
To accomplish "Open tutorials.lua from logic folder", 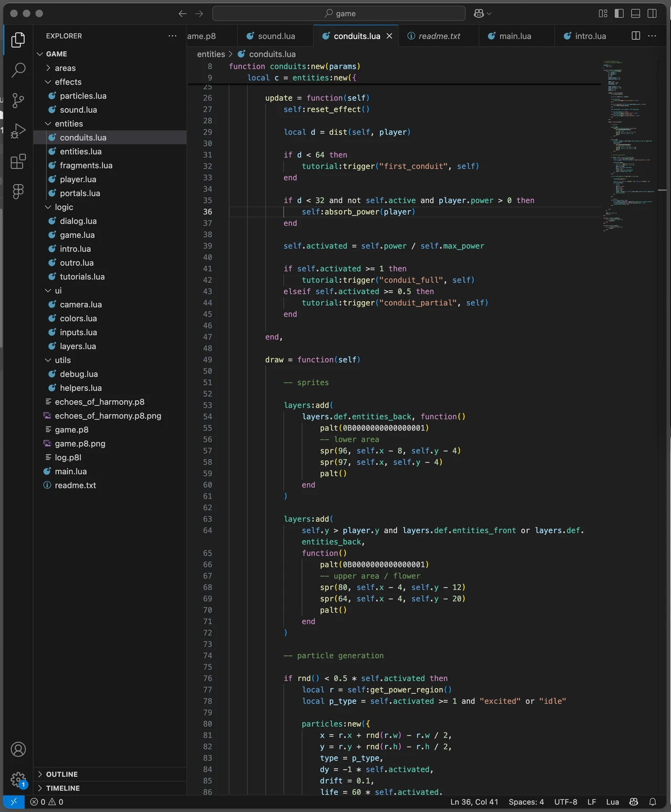I will pyautogui.click(x=110, y=276).
